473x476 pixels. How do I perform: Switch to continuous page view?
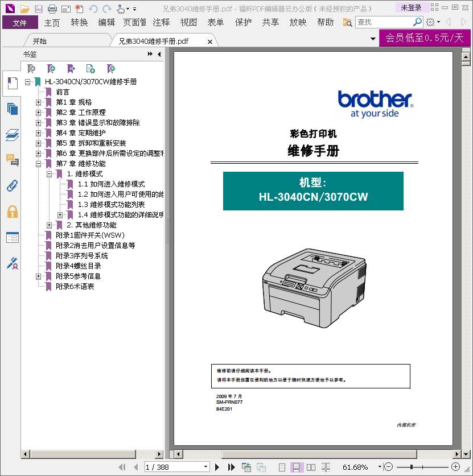click(x=296, y=467)
